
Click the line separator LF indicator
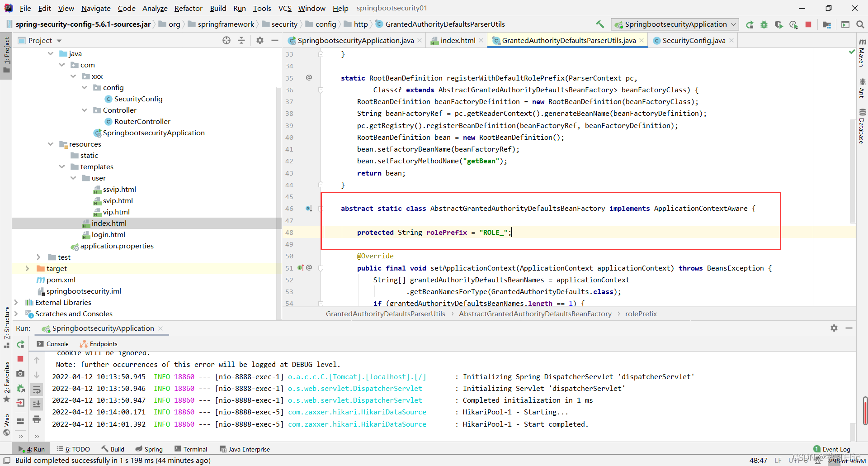click(x=778, y=461)
